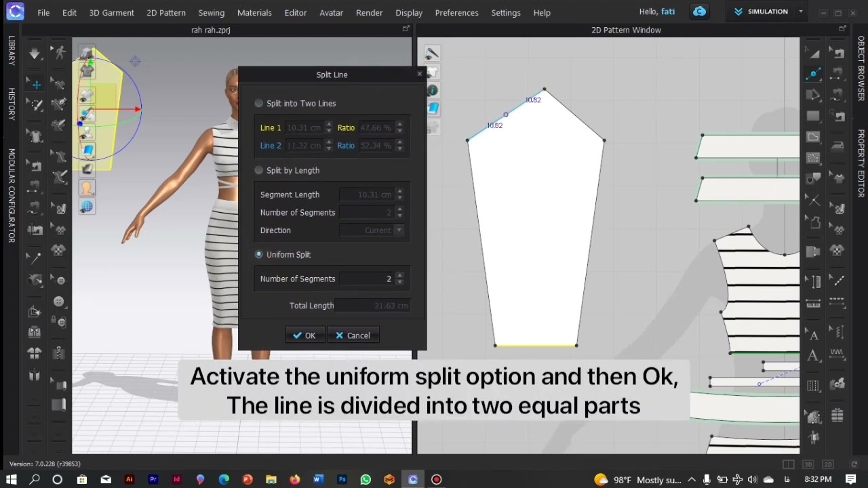The width and height of the screenshot is (868, 488).
Task: Open the Simulation mode dropdown arrow
Action: [801, 12]
